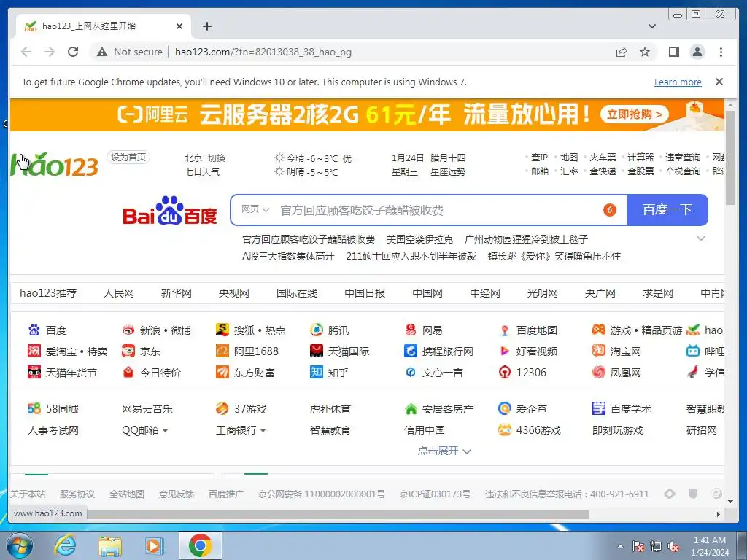Open the Windows Start menu
Image resolution: width=747 pixels, height=560 pixels.
pos(19,545)
